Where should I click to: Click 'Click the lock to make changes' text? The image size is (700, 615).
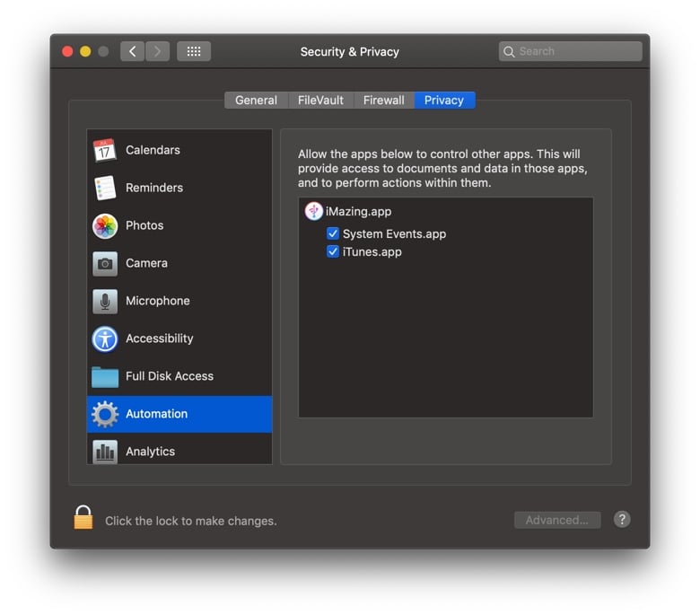tap(190, 521)
